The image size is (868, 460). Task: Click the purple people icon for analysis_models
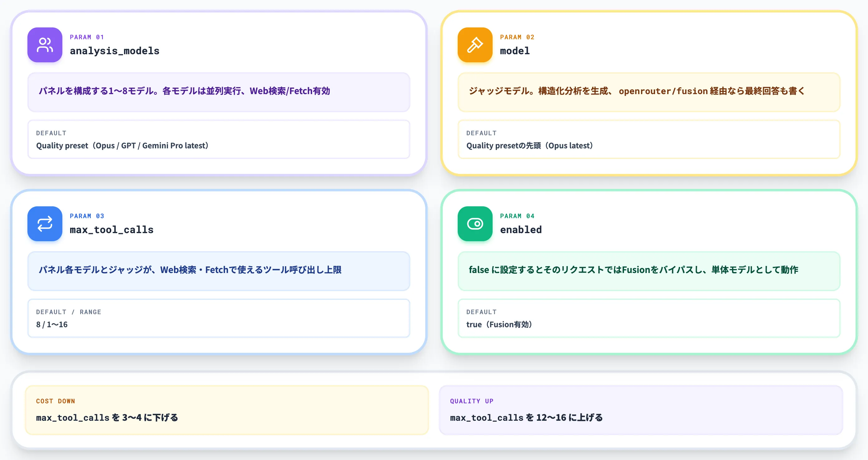click(x=45, y=45)
